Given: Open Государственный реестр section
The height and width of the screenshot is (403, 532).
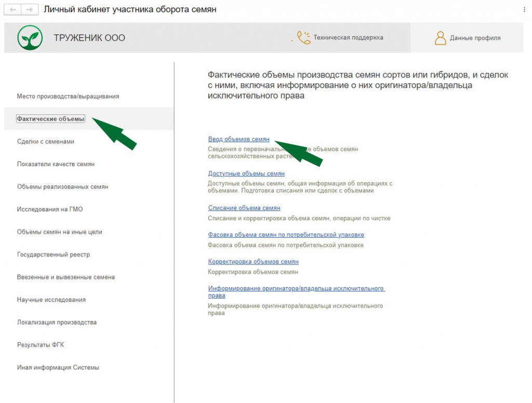Looking at the screenshot, I should click(54, 254).
